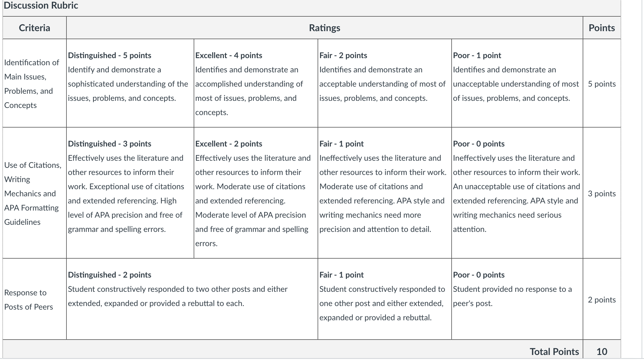Click the Discussion Rubric title
This screenshot has width=644, height=360.
pyautogui.click(x=41, y=5)
